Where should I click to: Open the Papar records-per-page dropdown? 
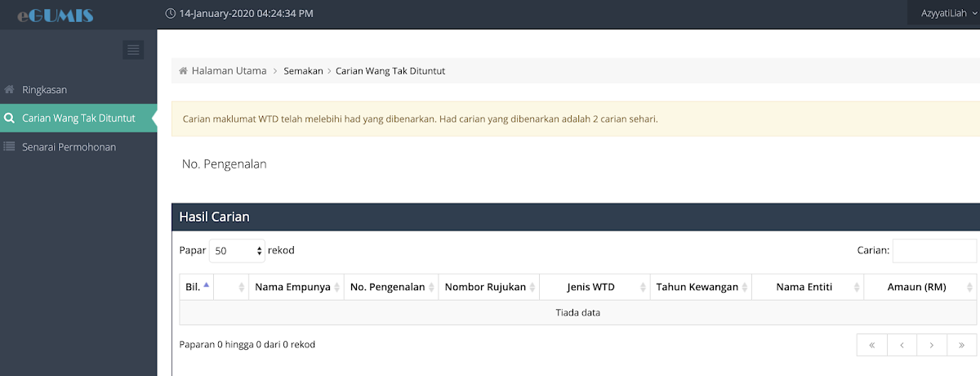(x=238, y=251)
